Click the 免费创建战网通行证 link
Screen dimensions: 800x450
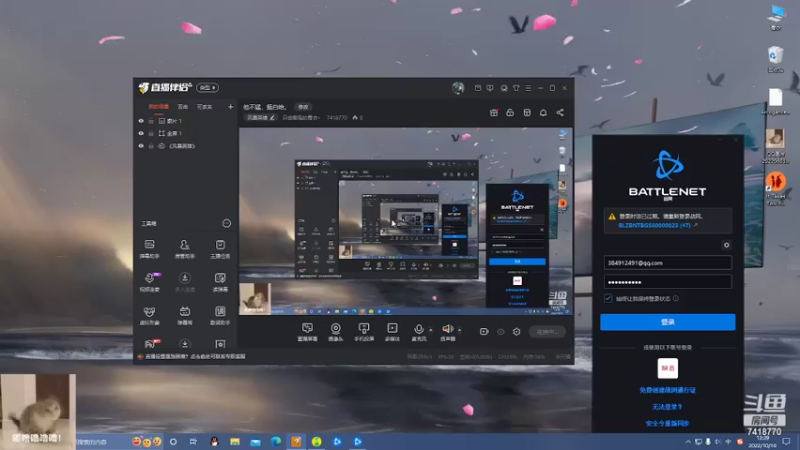pyautogui.click(x=667, y=390)
